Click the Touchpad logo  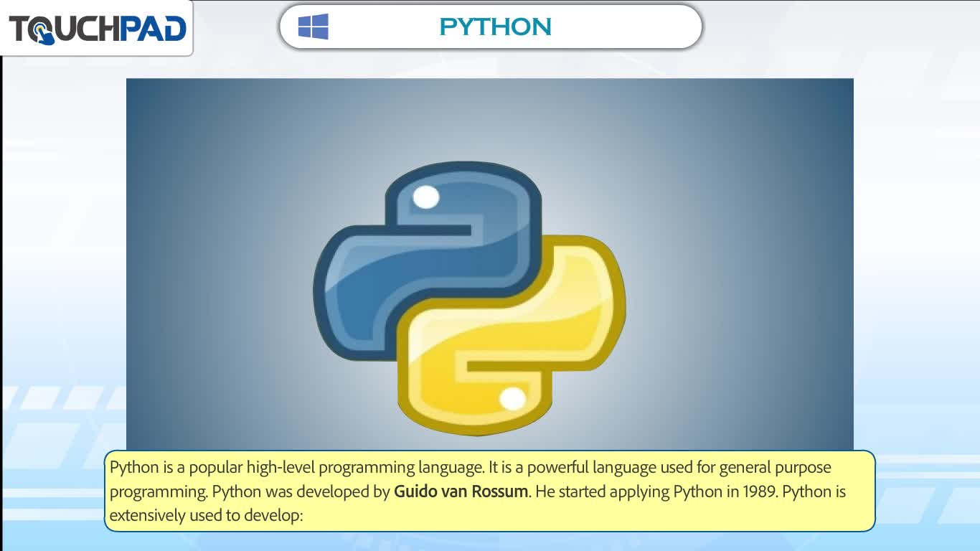[x=97, y=29]
